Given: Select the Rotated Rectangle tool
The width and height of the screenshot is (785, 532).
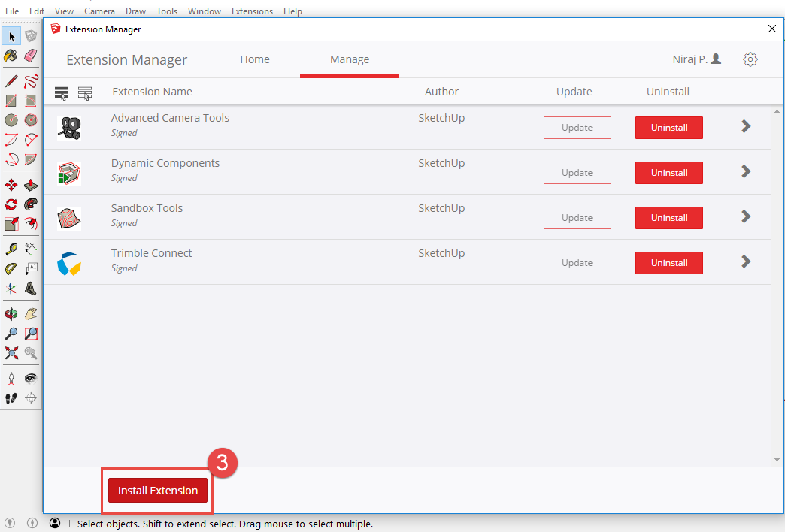Looking at the screenshot, I should point(31,101).
